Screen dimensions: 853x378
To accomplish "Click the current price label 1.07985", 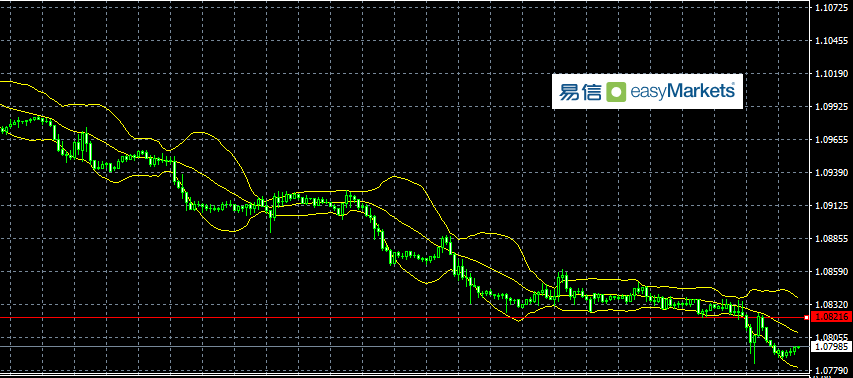I will tap(831, 346).
